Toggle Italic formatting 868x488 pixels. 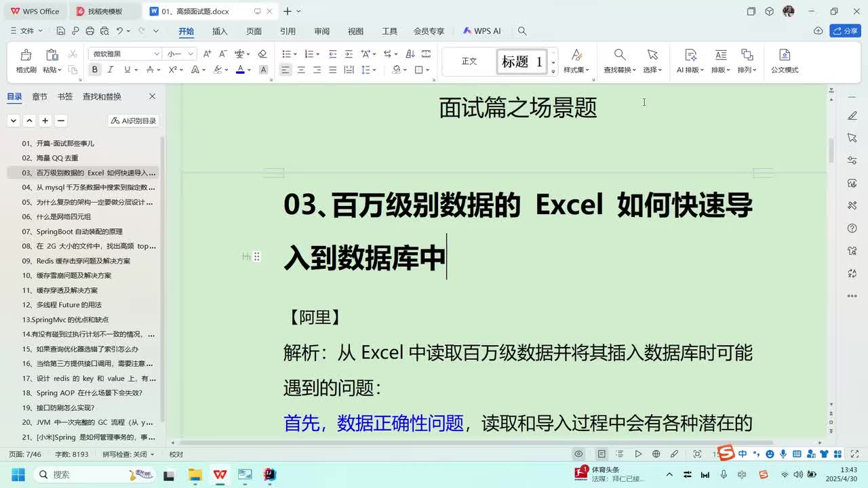[111, 70]
